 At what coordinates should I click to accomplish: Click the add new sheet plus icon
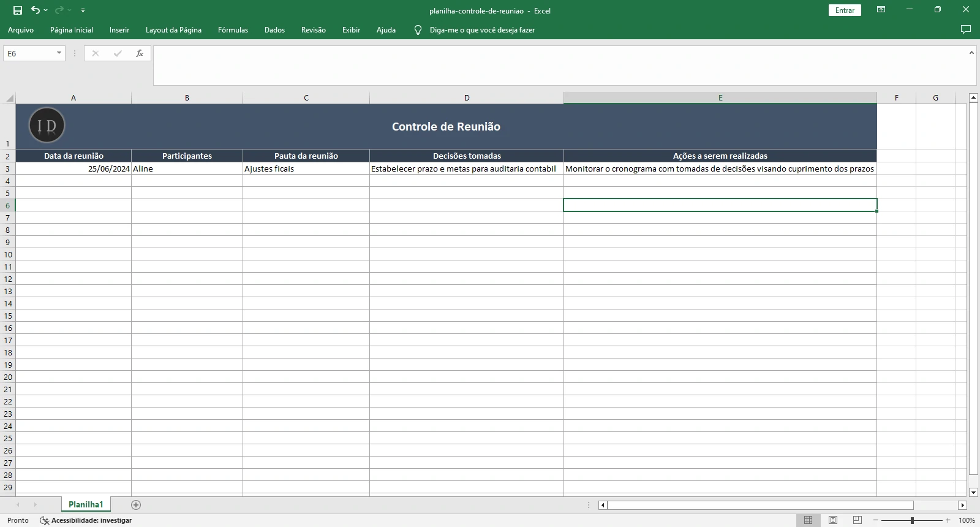pyautogui.click(x=136, y=505)
